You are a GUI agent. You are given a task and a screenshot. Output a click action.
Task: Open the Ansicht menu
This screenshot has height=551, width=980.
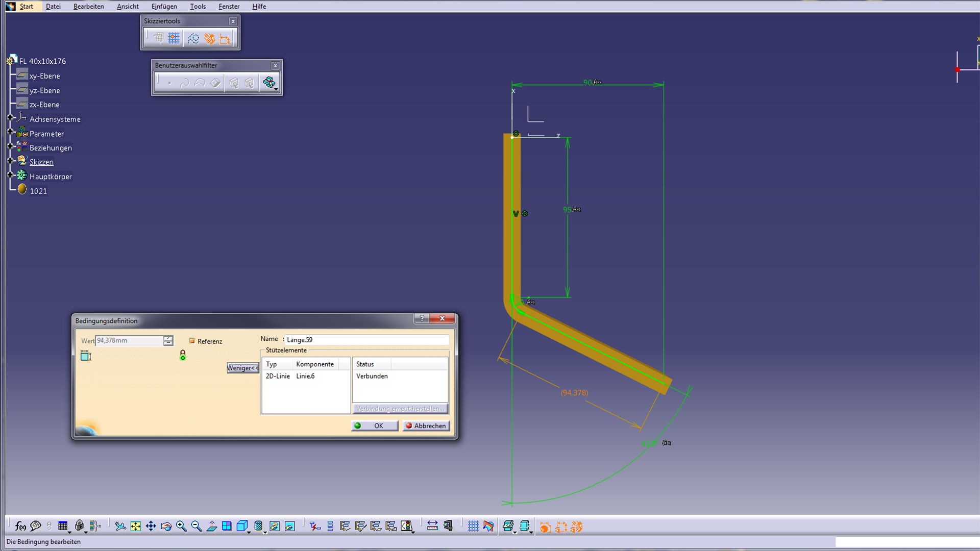(x=128, y=6)
